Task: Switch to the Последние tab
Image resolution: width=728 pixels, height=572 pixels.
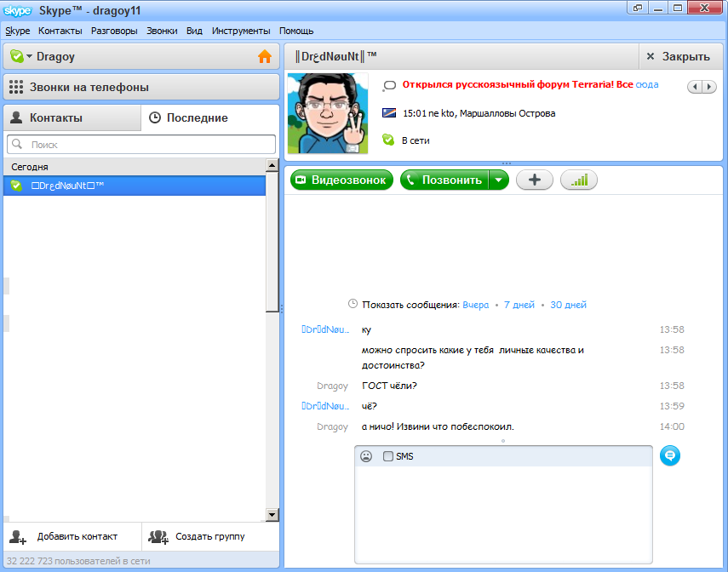Action: 209,117
